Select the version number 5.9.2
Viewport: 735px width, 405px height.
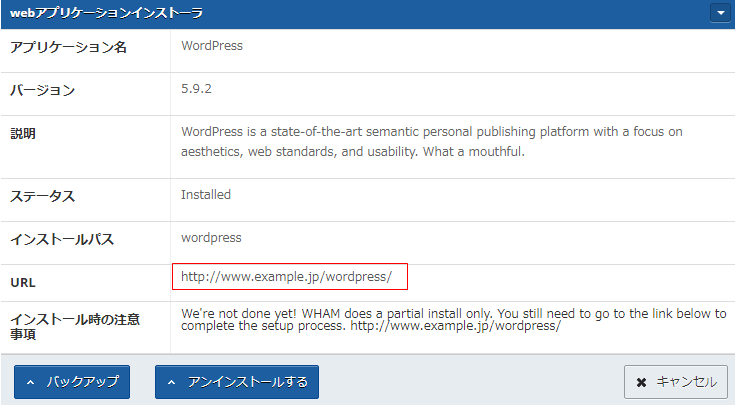point(196,89)
